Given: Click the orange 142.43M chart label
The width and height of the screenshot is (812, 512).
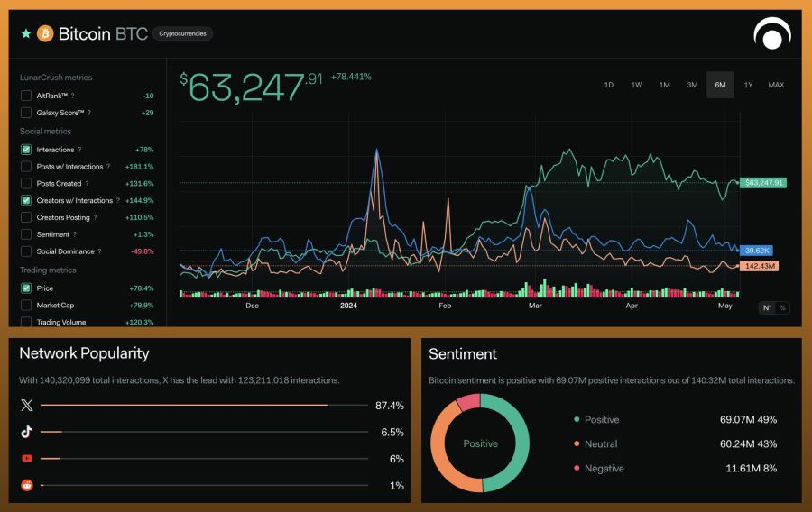Looking at the screenshot, I should [760, 266].
